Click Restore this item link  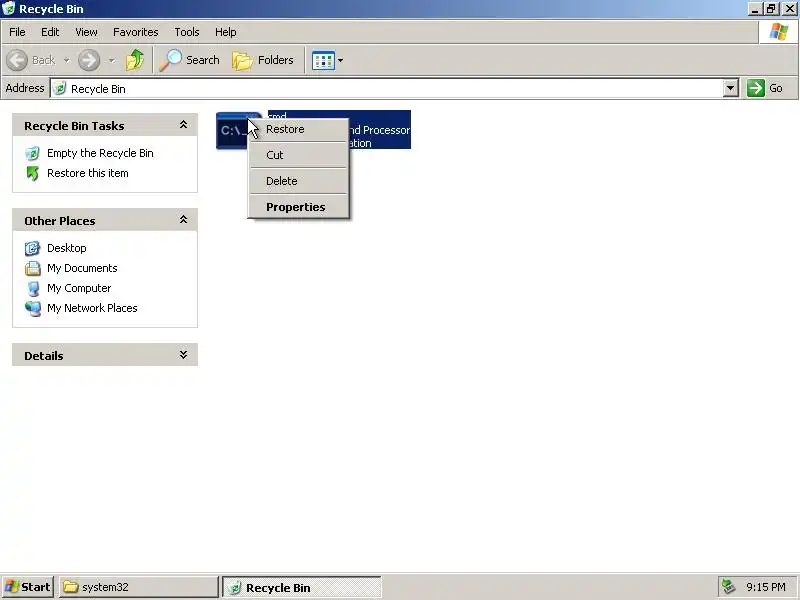(88, 173)
